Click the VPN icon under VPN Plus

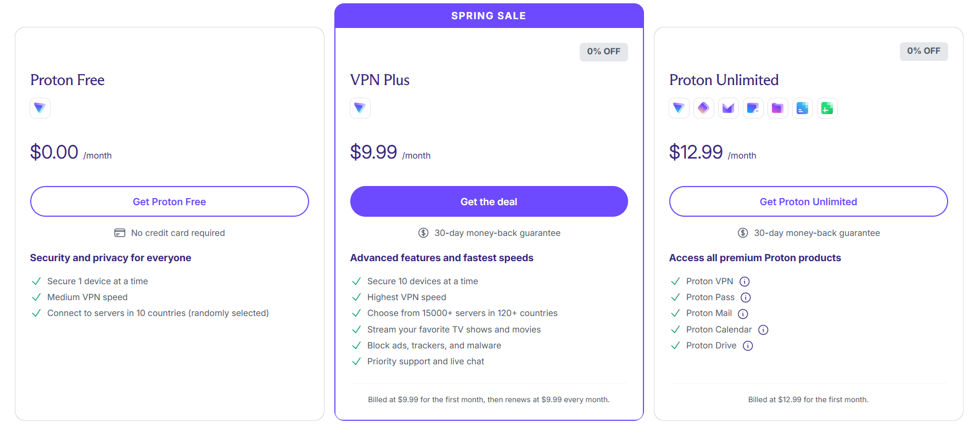pos(360,108)
